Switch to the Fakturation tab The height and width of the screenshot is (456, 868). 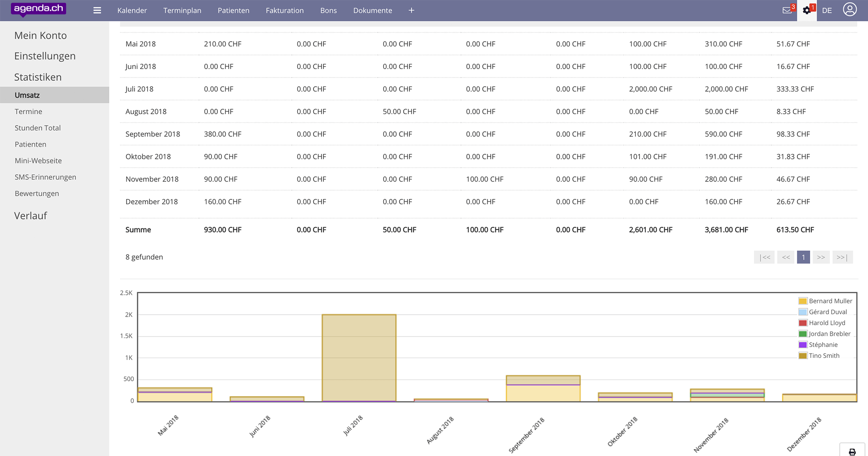pyautogui.click(x=285, y=10)
